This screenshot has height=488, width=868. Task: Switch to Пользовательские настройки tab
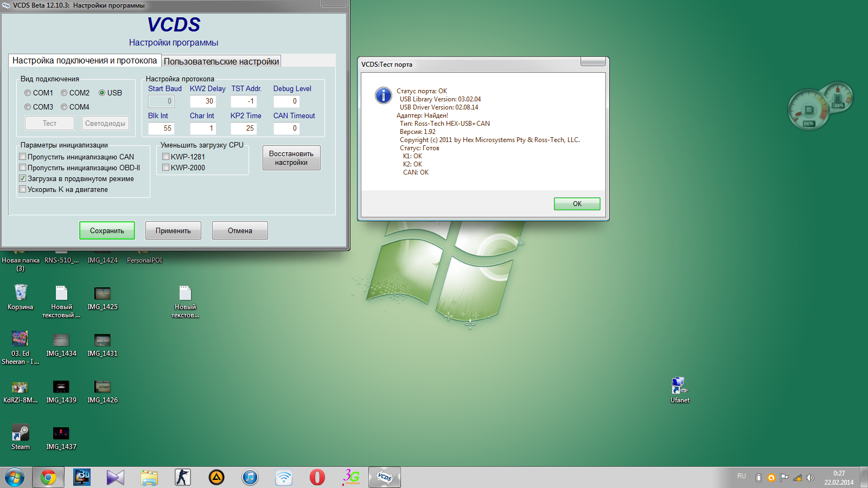(x=221, y=61)
